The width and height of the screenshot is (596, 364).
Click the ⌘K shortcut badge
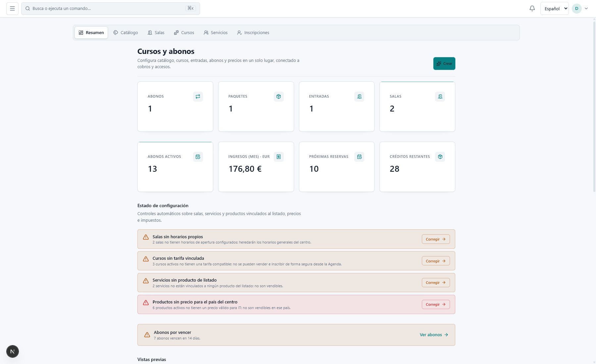pyautogui.click(x=190, y=8)
